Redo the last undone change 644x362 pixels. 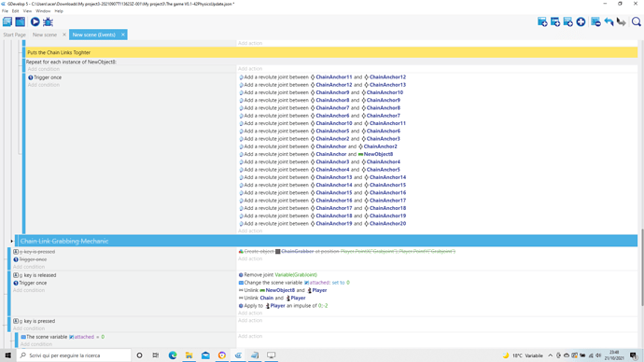click(622, 21)
